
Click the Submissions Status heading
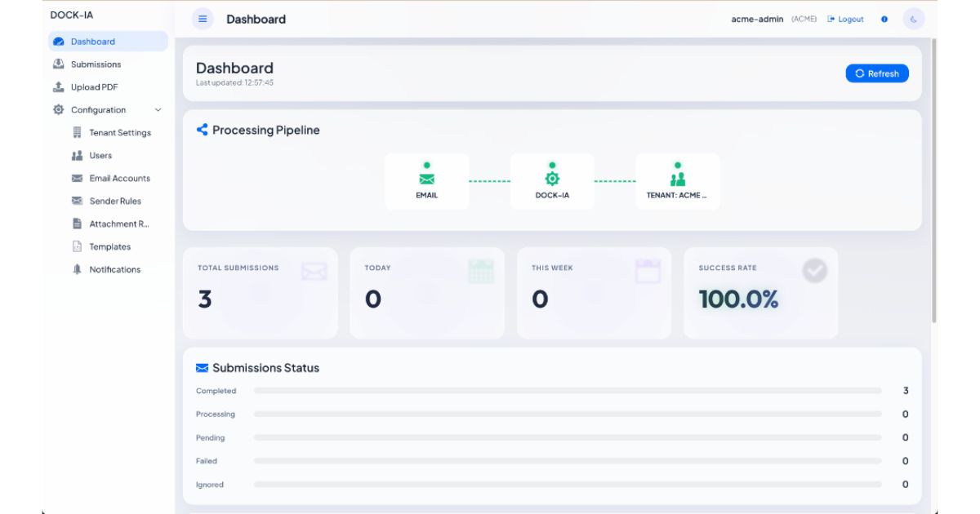(265, 368)
